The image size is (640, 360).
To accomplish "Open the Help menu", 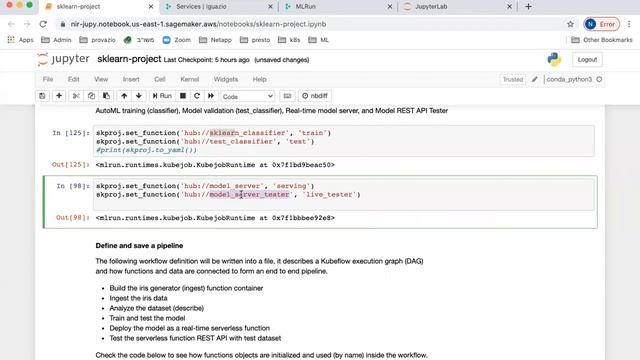I will click(x=259, y=79).
